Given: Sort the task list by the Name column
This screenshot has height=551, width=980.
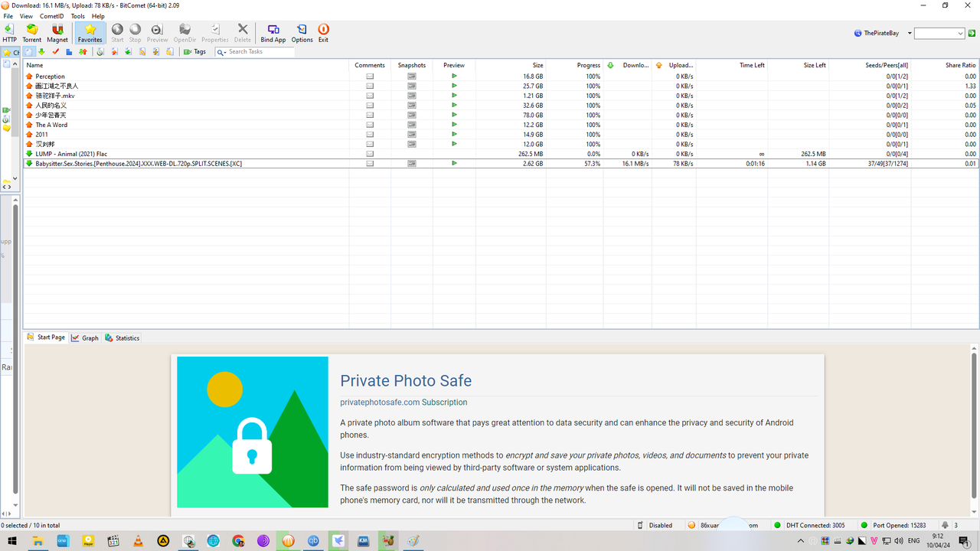Looking at the screenshot, I should (186, 65).
